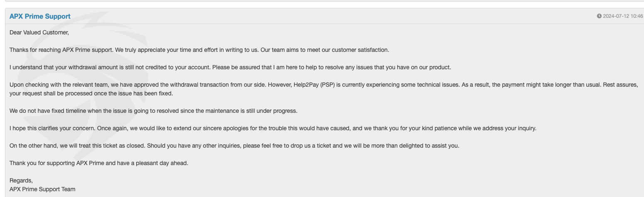Click the "Regards," sign-off line
Image resolution: width=644 pixels, height=197 pixels.
(x=21, y=180)
